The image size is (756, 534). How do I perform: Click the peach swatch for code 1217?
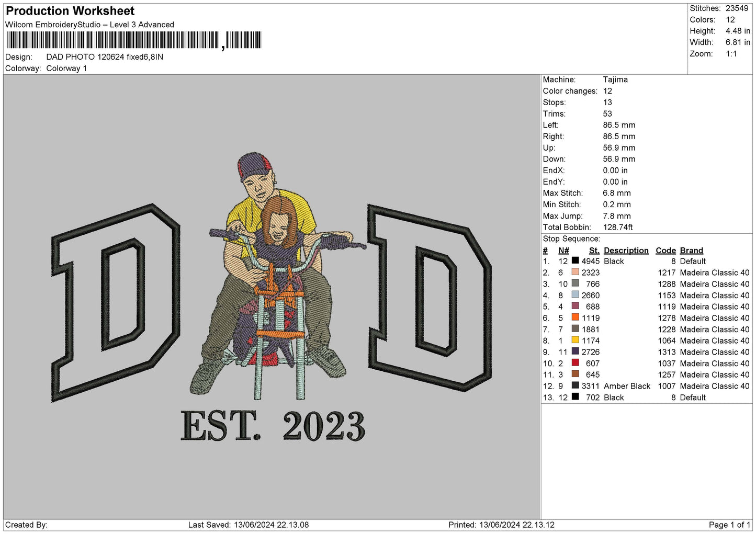pos(576,272)
